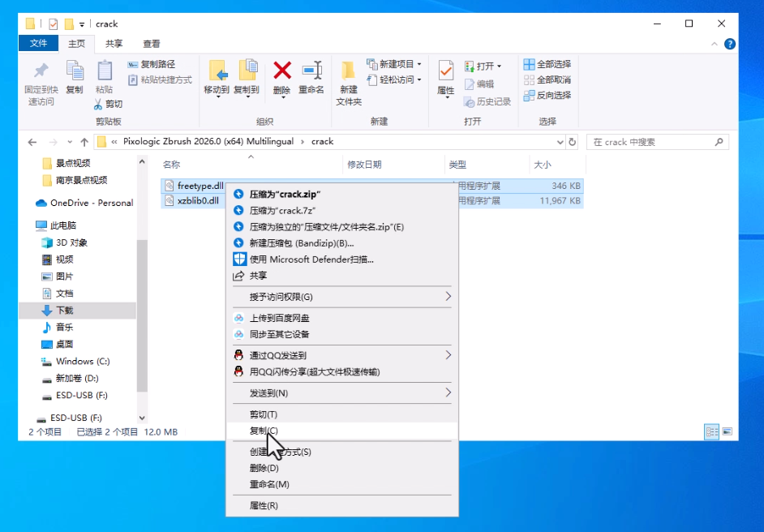Click Pin to Quick Access icon (固定到快速访问)
This screenshot has height=532, width=764.
41,71
